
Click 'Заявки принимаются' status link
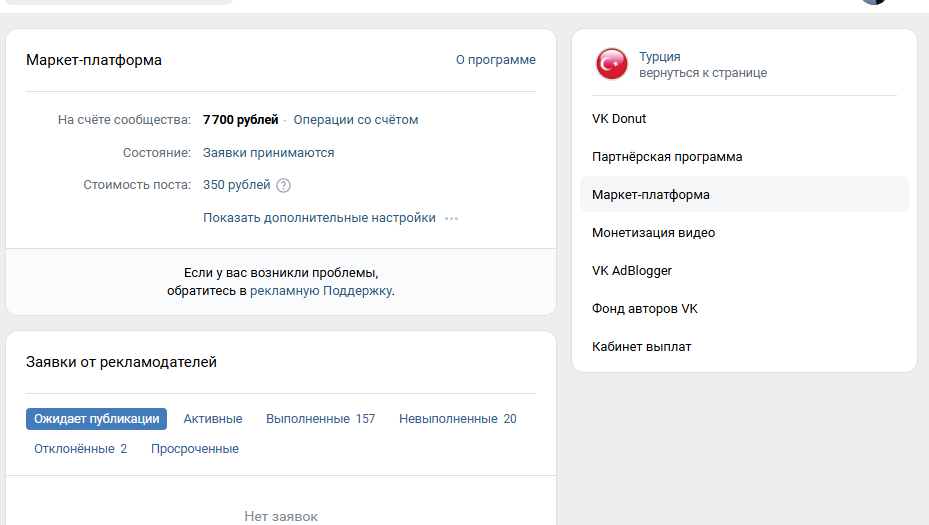pyautogui.click(x=268, y=153)
